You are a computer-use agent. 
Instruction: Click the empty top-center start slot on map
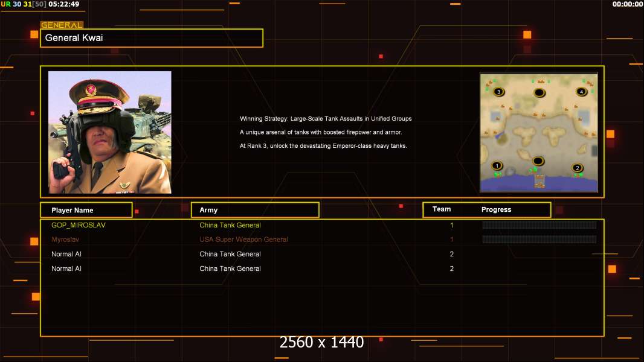(x=539, y=92)
